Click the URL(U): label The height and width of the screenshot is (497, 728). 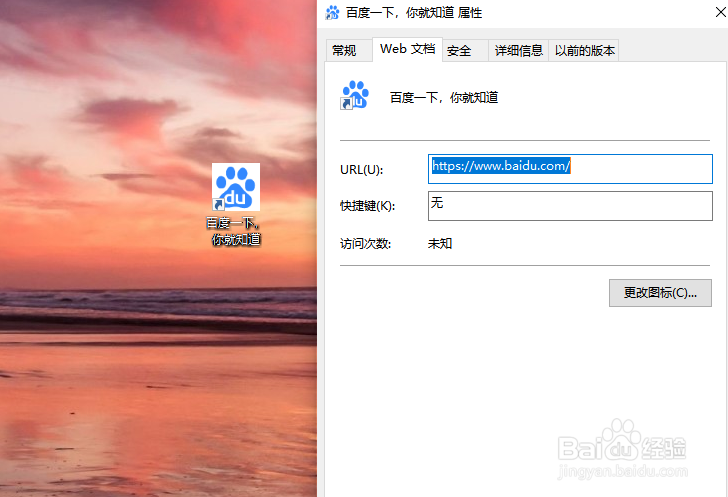coord(361,170)
